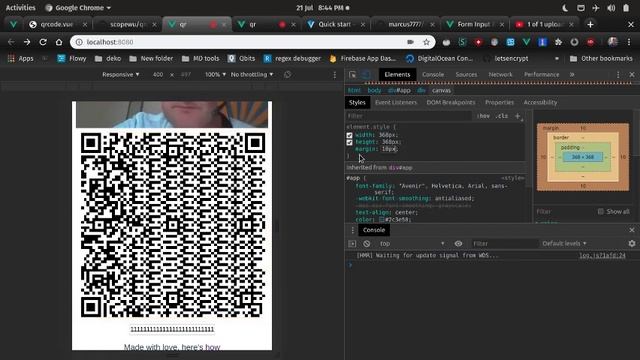Open the Firebase App bookmark
The height and width of the screenshot is (360, 640).
(x=362, y=59)
